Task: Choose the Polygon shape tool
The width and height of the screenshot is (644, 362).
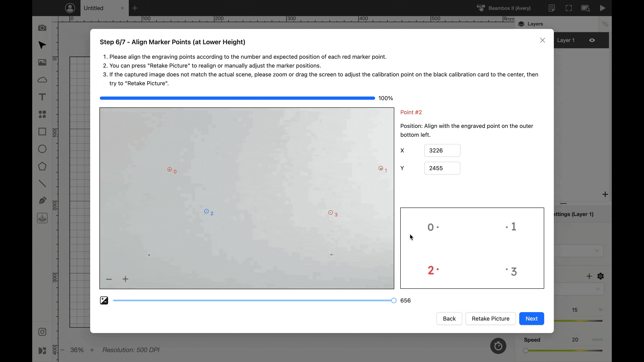Action: 42,166
